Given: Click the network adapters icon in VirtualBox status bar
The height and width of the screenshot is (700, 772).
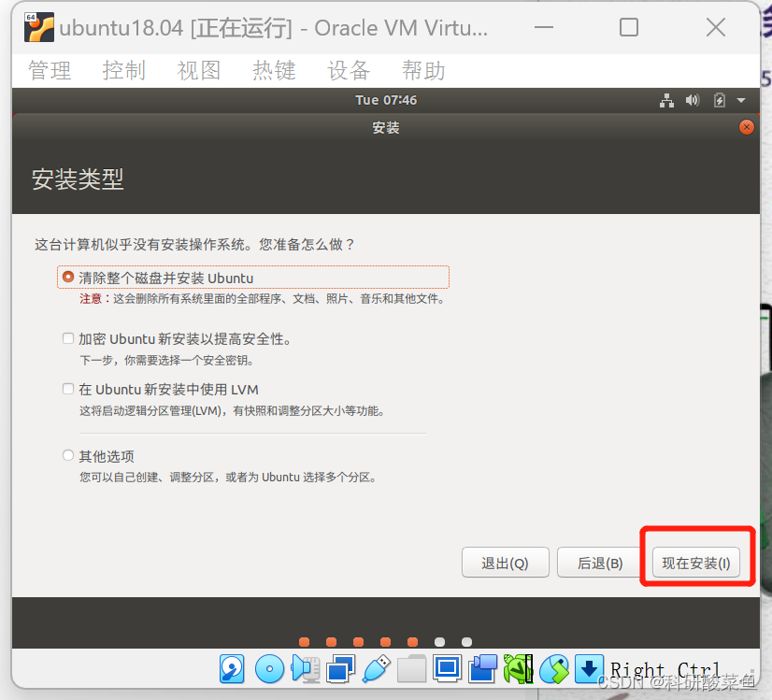Looking at the screenshot, I should [340, 669].
